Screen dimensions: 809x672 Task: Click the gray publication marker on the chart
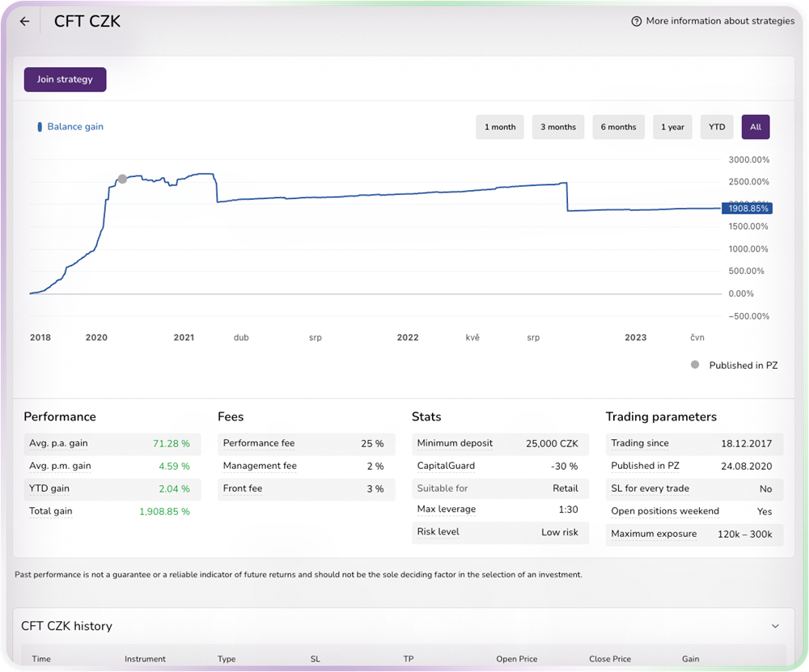click(x=122, y=179)
